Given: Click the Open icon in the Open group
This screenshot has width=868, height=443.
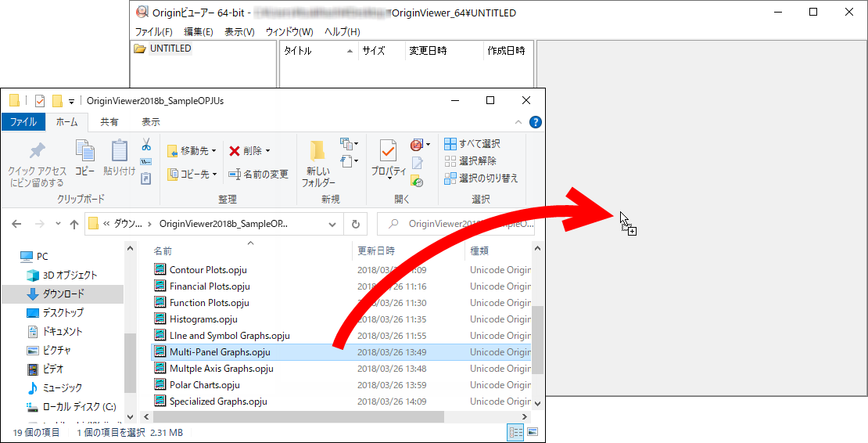Looking at the screenshot, I should click(417, 145).
